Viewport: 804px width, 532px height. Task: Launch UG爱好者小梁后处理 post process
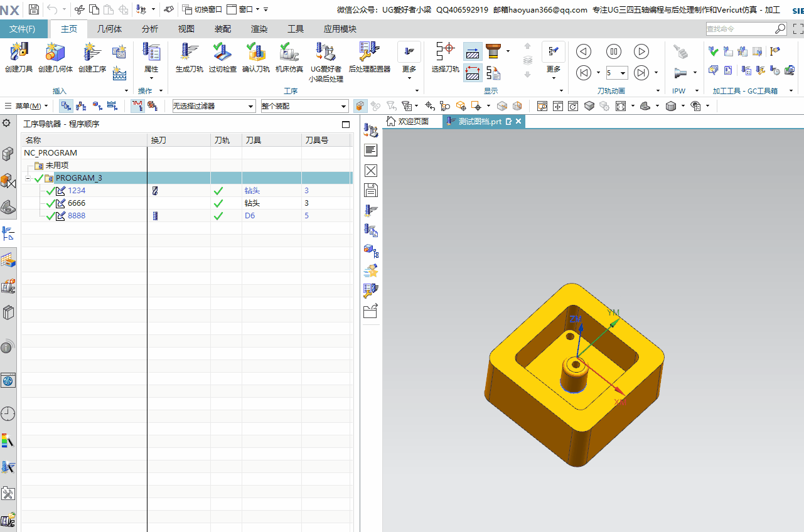coord(326,62)
